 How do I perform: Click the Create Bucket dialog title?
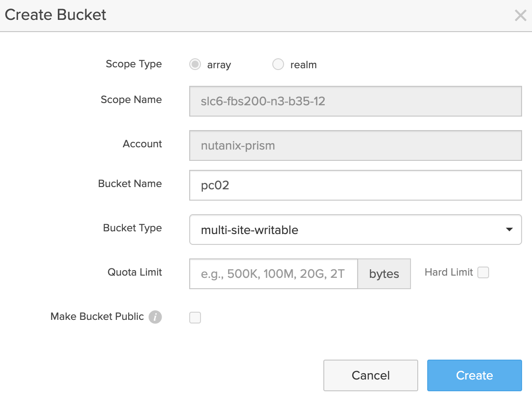click(x=56, y=15)
